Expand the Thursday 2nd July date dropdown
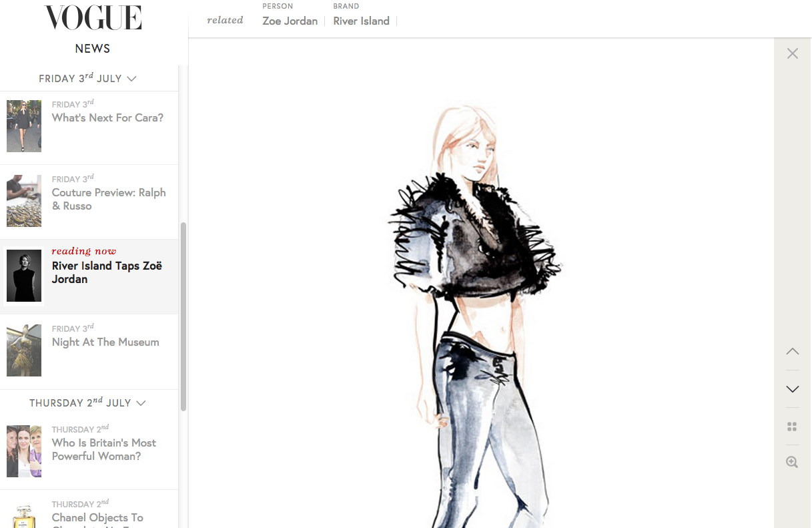Image resolution: width=812 pixels, height=528 pixels. (88, 403)
